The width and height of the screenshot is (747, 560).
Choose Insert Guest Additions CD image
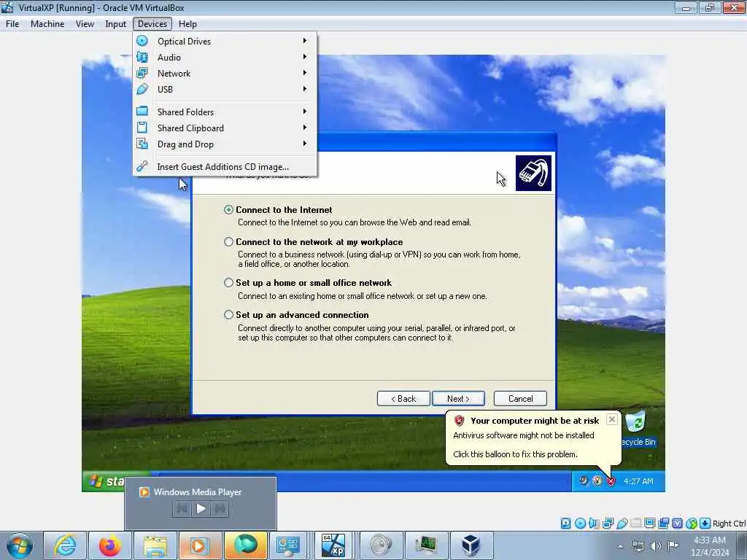pyautogui.click(x=225, y=167)
